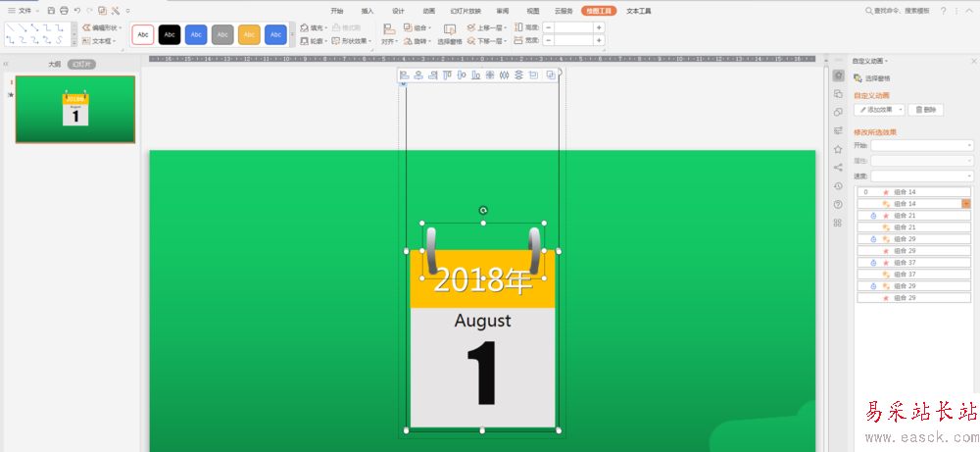Open the help question mark in right sidebar
The height and width of the screenshot is (452, 980).
tap(838, 204)
